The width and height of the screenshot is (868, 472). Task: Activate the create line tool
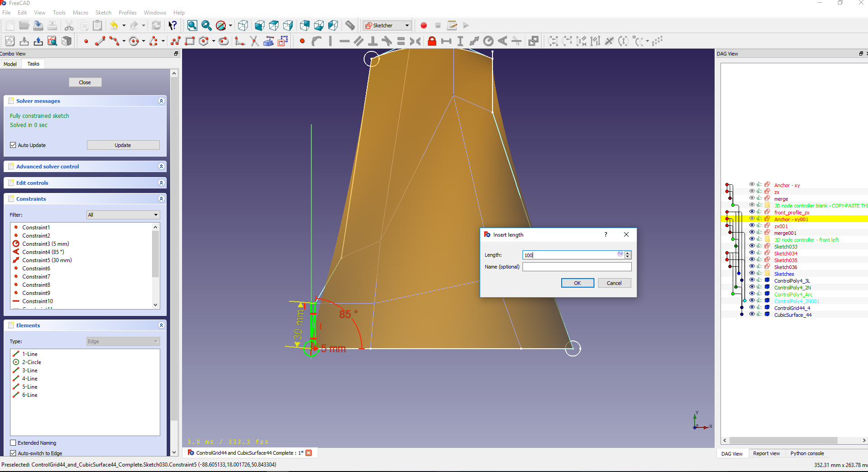click(x=100, y=41)
